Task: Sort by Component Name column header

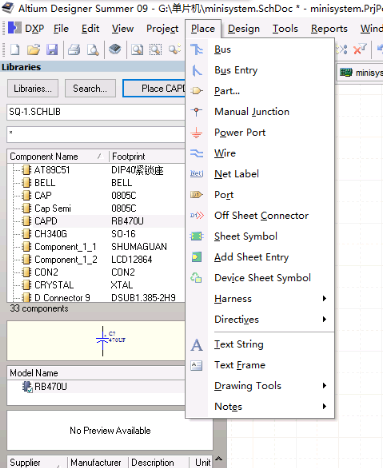Action: pyautogui.click(x=58, y=156)
